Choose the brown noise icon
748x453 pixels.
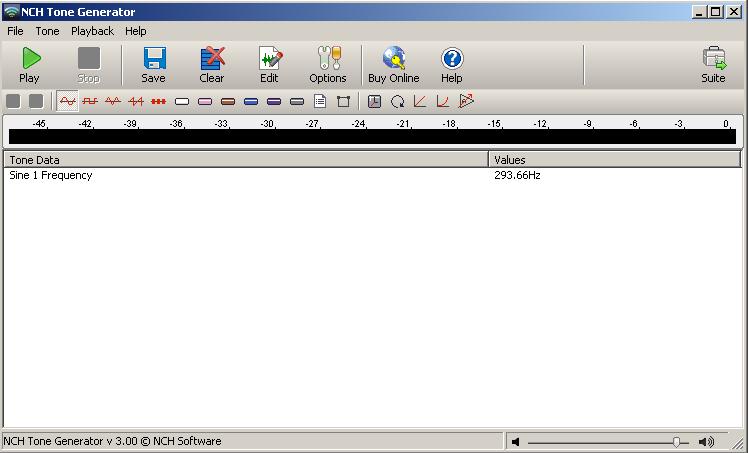(228, 101)
